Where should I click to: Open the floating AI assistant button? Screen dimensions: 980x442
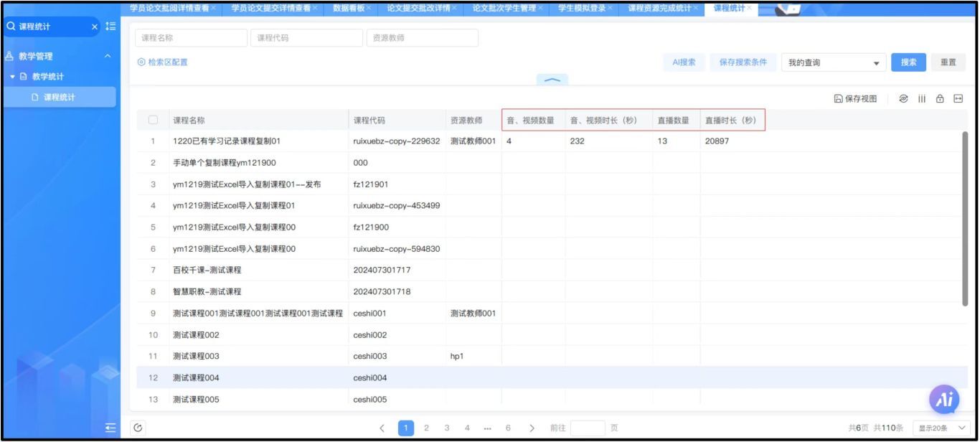click(x=944, y=400)
